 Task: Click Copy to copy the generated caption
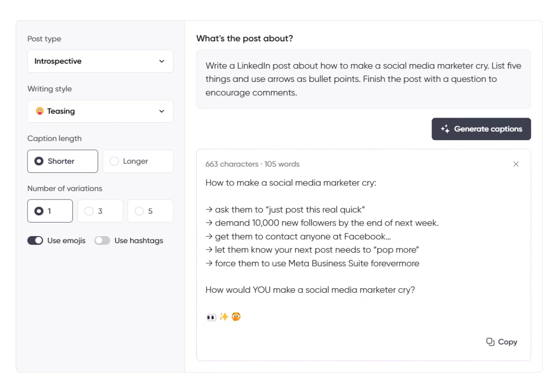tap(507, 342)
